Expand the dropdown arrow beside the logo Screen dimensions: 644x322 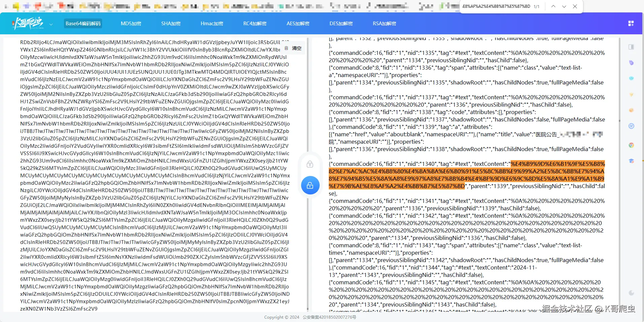click(51, 24)
